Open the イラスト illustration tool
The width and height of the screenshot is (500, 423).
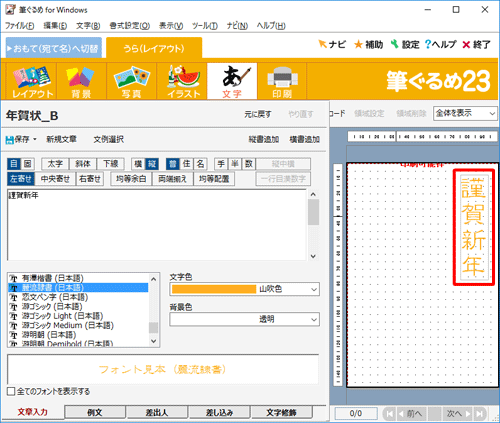(182, 81)
